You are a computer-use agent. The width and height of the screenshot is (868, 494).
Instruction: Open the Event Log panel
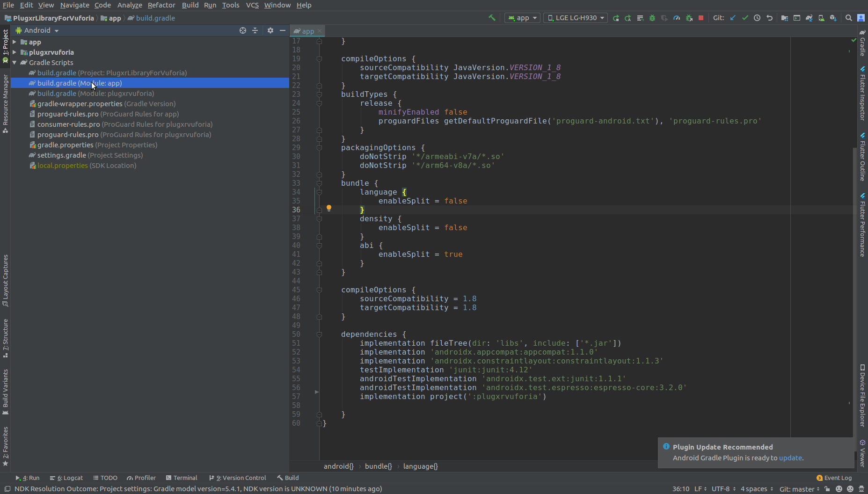(x=834, y=478)
